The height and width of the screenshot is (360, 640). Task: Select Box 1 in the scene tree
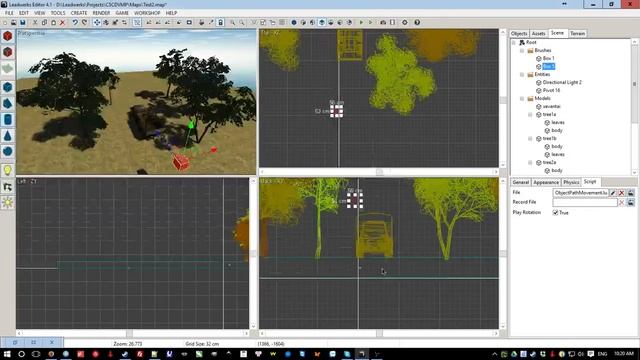click(x=548, y=58)
